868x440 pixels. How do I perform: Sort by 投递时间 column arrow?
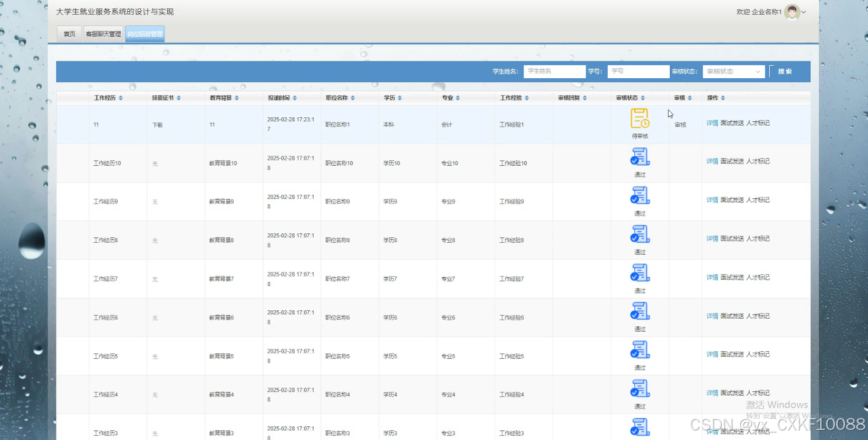tap(295, 98)
